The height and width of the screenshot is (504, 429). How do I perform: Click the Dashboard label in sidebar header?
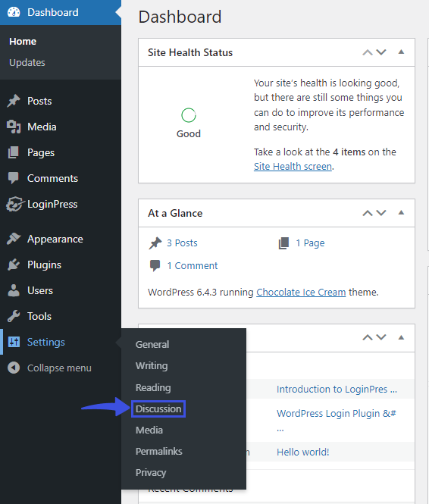click(x=53, y=12)
